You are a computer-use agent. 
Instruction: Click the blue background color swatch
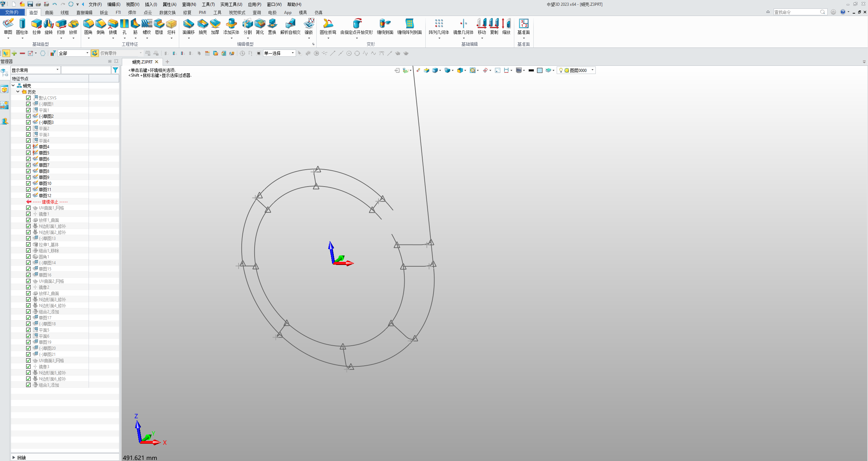click(x=539, y=70)
